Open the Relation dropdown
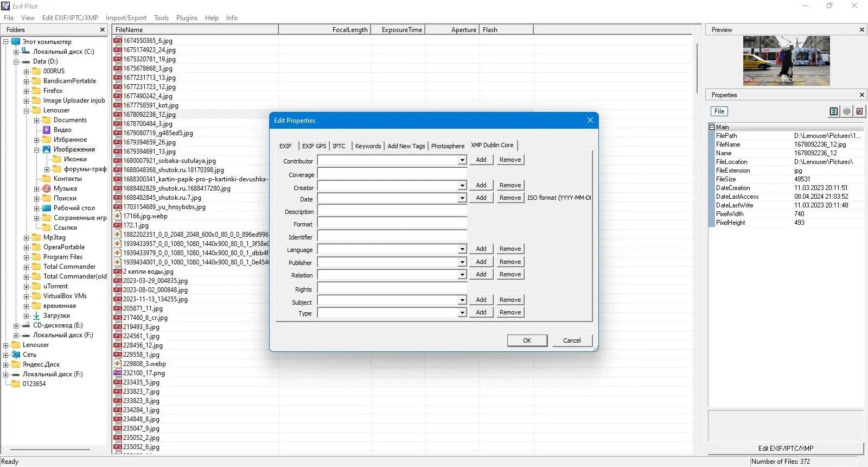 (x=462, y=275)
